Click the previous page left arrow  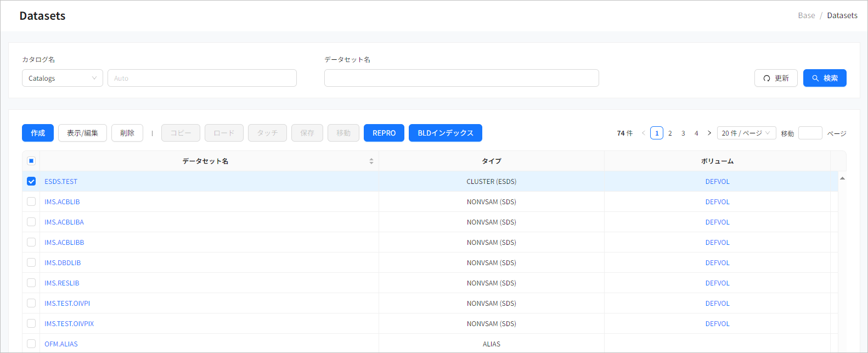(644, 133)
